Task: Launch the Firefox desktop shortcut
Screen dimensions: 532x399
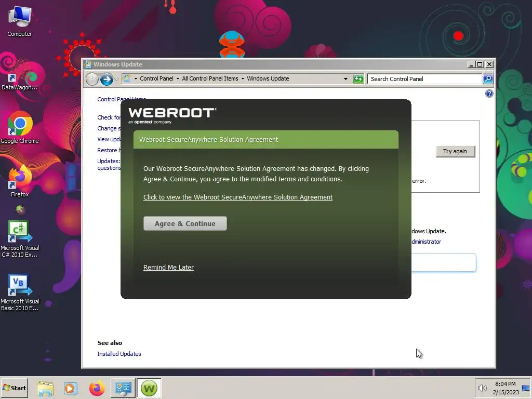Action: [x=20, y=181]
